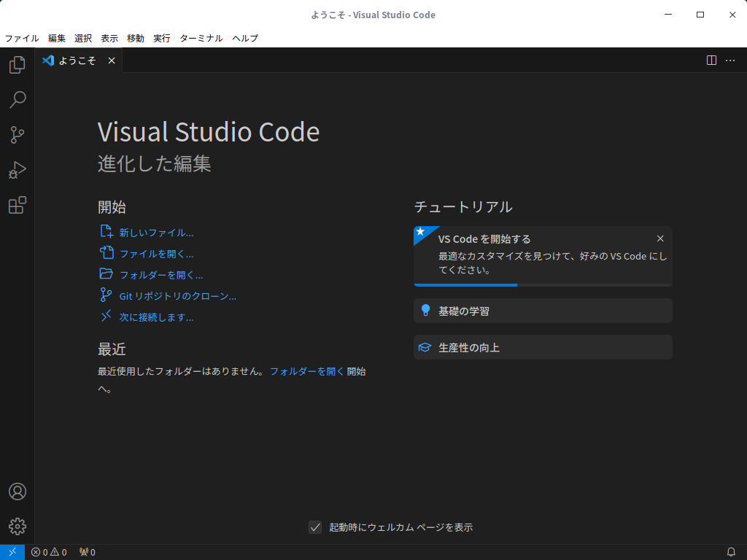Click the チュートリアル heading
The image size is (747, 560).
click(463, 206)
